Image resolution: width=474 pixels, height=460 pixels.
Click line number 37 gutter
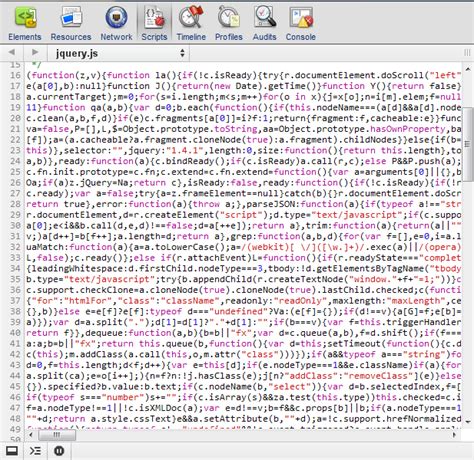click(15, 301)
